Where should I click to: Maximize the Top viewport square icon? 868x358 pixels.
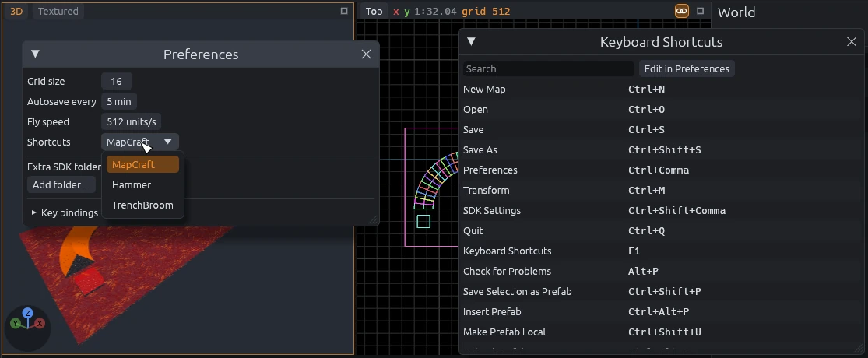[x=700, y=11]
